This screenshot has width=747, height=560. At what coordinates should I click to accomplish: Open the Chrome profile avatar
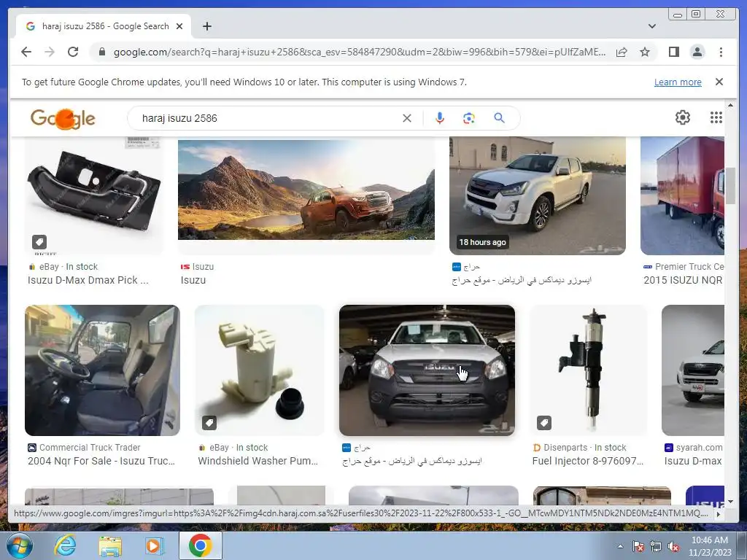[697, 52]
